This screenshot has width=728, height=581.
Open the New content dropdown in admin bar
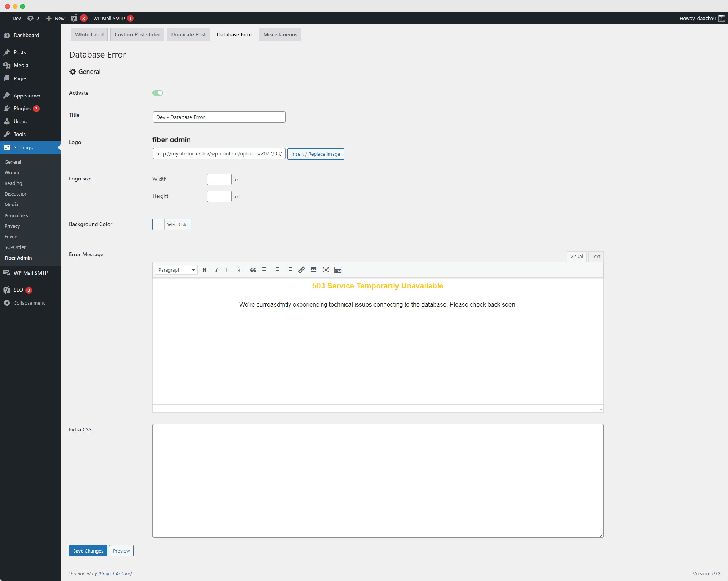(56, 18)
